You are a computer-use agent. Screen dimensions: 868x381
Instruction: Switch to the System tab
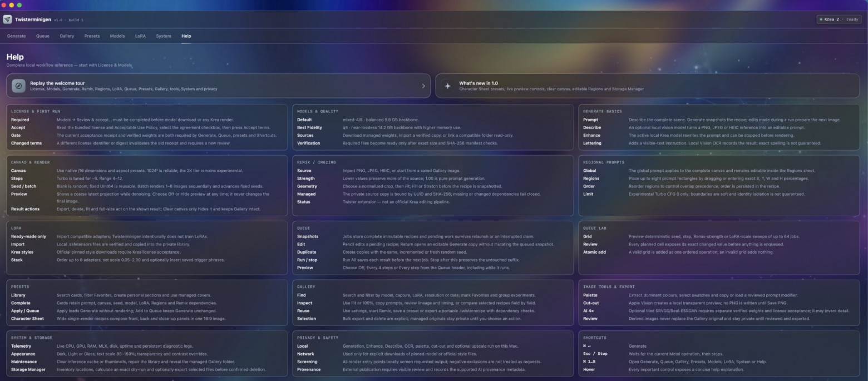pos(164,36)
